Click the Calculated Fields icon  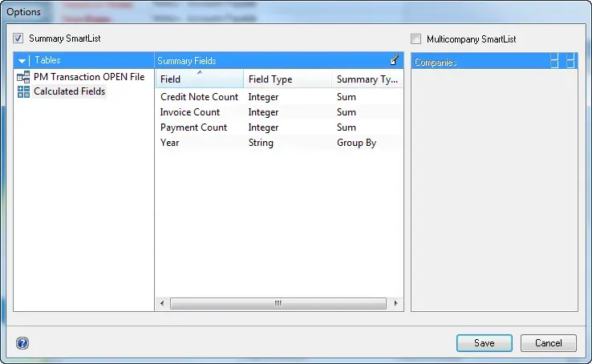pyautogui.click(x=23, y=92)
